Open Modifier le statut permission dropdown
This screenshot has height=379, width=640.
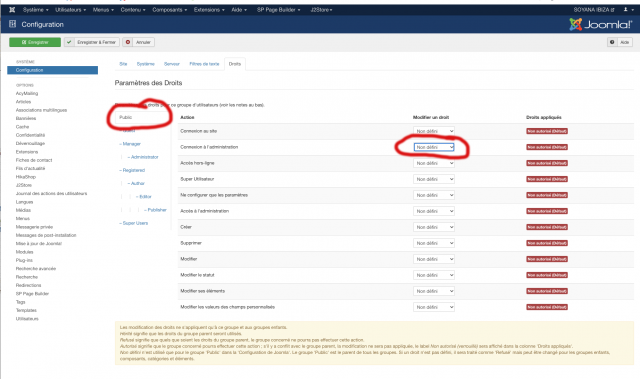(x=434, y=275)
